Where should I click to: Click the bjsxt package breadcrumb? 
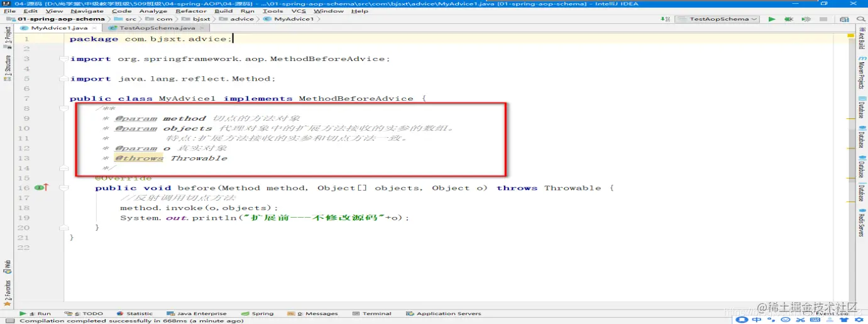point(197,19)
